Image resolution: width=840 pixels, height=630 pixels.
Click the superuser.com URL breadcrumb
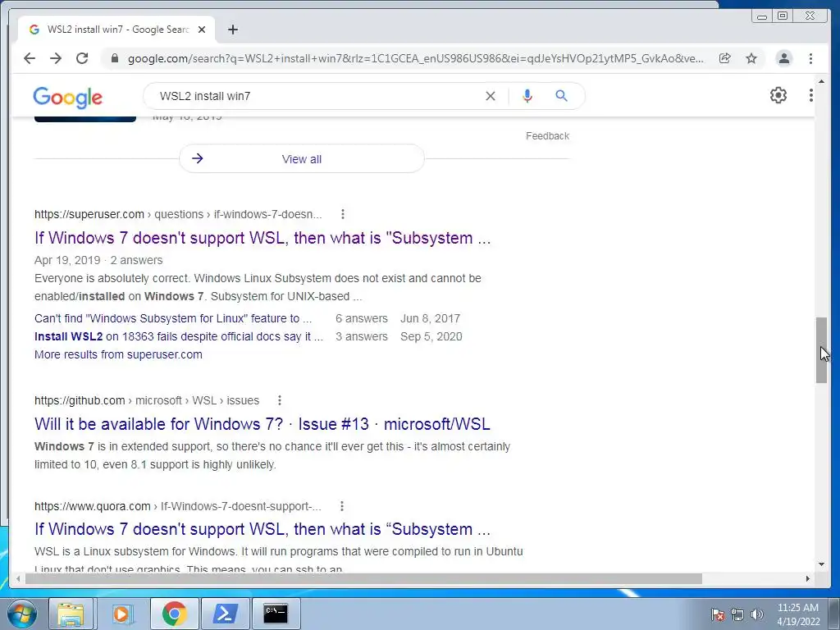pyautogui.click(x=178, y=214)
